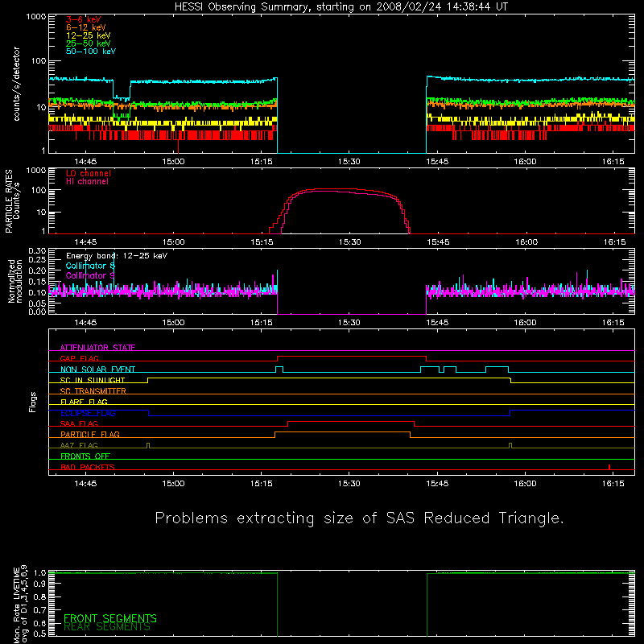Image resolution: width=644 pixels, height=644 pixels.
Task: Click the 15:45 tick label under the count rate panel
Action: click(437, 162)
